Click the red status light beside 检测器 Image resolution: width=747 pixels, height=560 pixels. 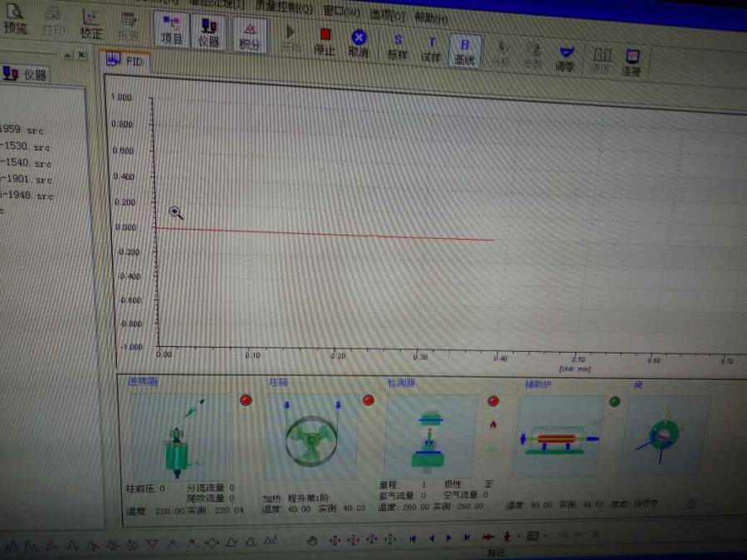(493, 401)
